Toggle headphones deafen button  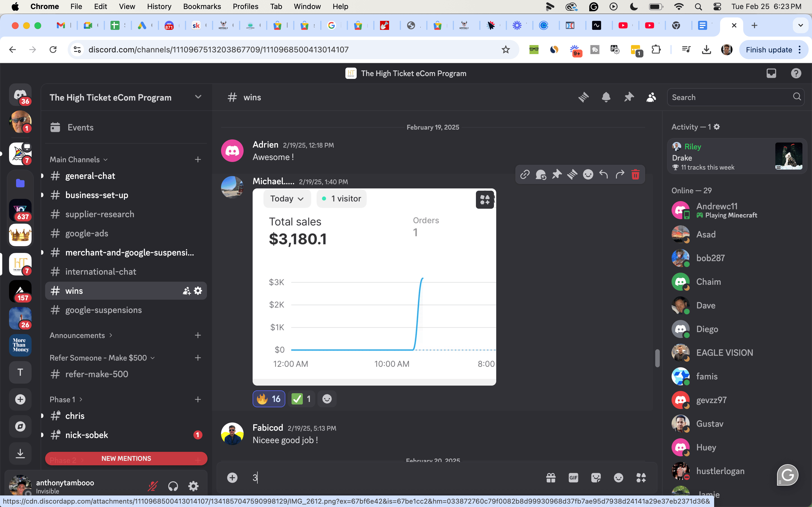point(173,486)
